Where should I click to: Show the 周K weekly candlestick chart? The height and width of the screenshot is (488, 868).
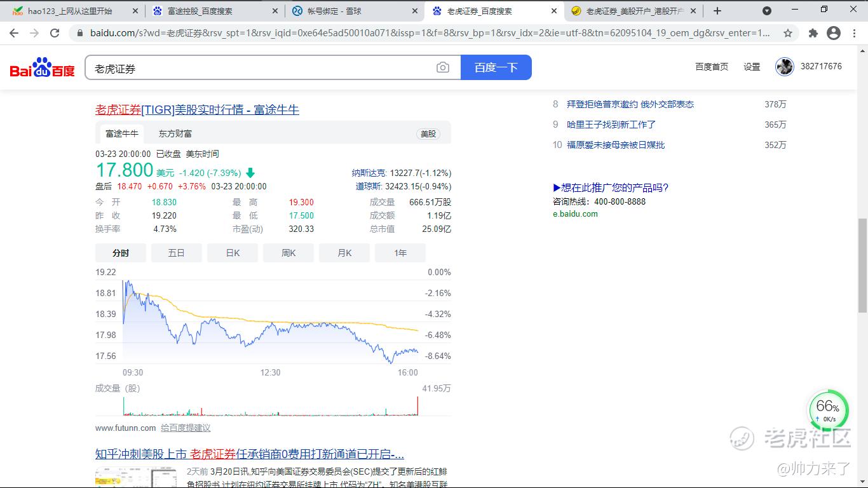click(x=288, y=253)
